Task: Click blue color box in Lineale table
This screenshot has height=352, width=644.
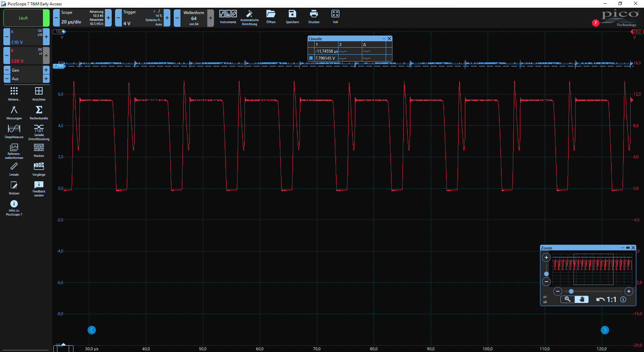Action: pos(311,58)
